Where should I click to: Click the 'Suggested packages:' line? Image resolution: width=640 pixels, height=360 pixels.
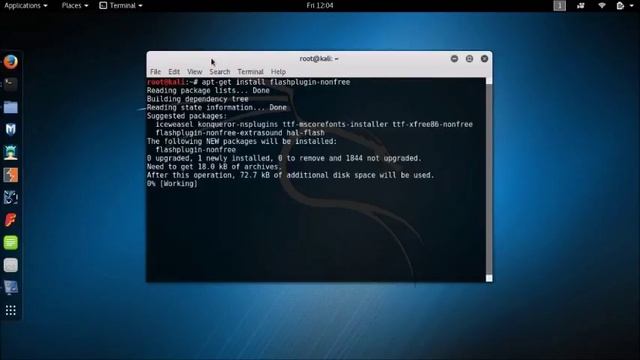(x=187, y=116)
